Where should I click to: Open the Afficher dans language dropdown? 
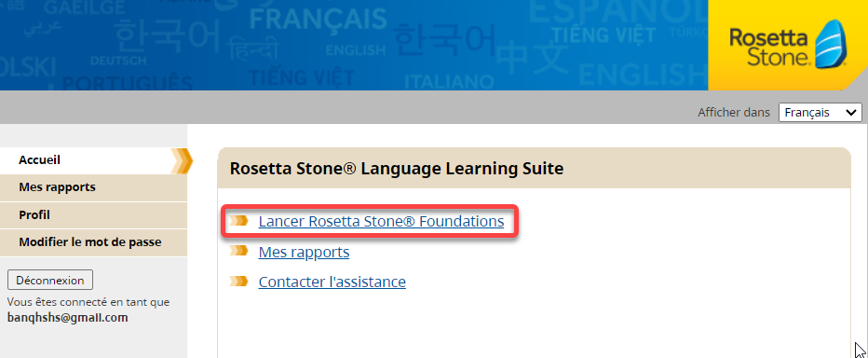[x=820, y=113]
